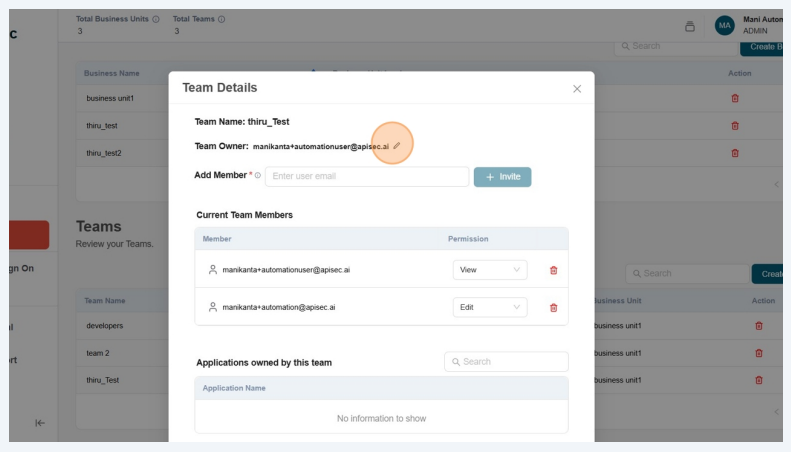Image resolution: width=791 pixels, height=452 pixels.
Task: Close the Team Details dialog
Action: pyautogui.click(x=576, y=89)
